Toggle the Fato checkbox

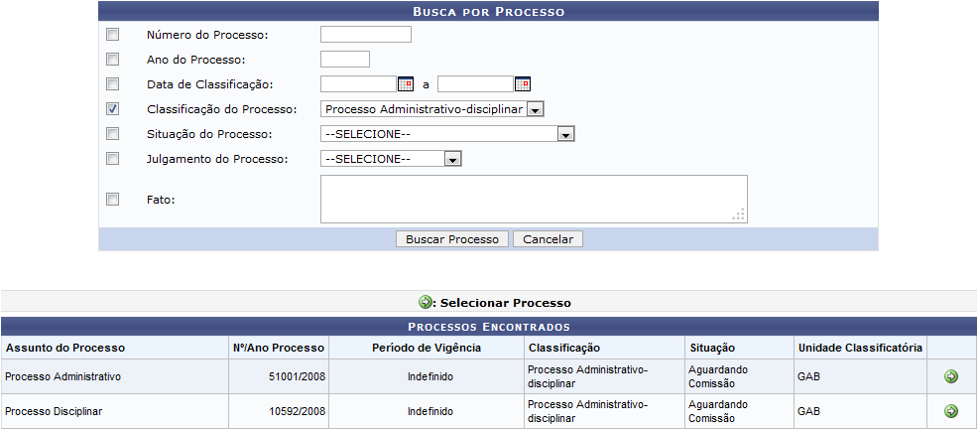click(112, 200)
